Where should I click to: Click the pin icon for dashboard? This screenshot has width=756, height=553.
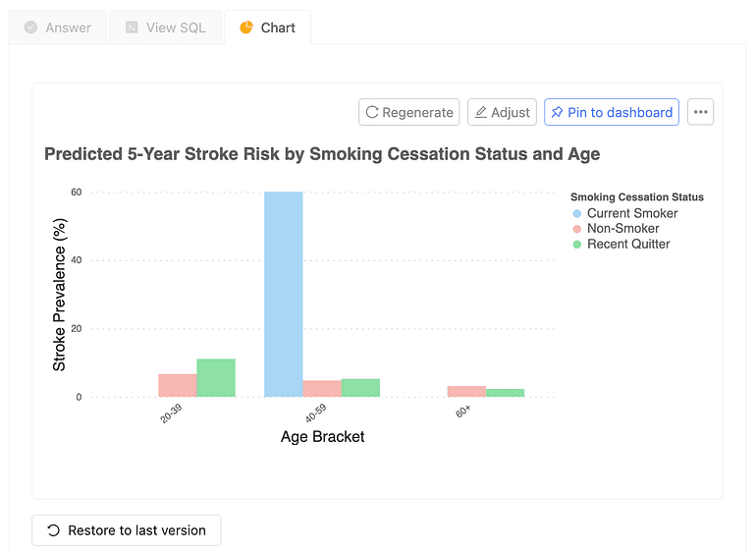coord(557,112)
